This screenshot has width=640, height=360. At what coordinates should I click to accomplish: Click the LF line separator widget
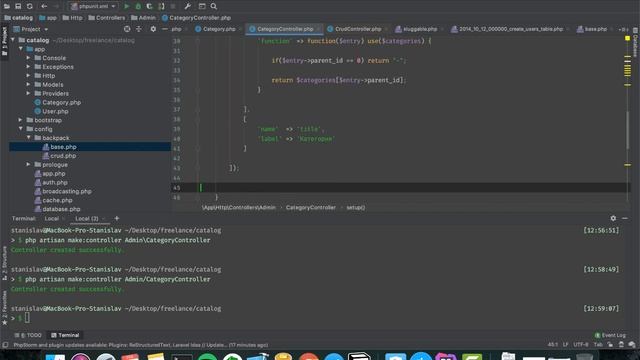pos(565,345)
